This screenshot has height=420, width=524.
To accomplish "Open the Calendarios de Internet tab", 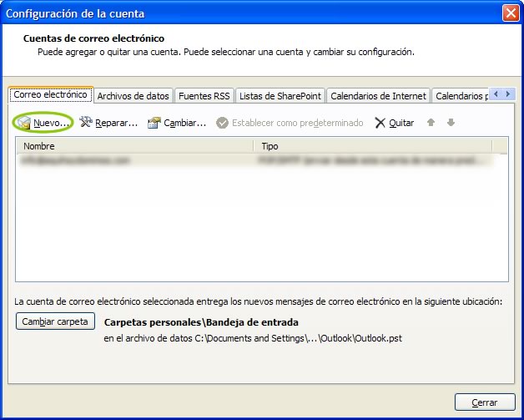I will click(378, 96).
